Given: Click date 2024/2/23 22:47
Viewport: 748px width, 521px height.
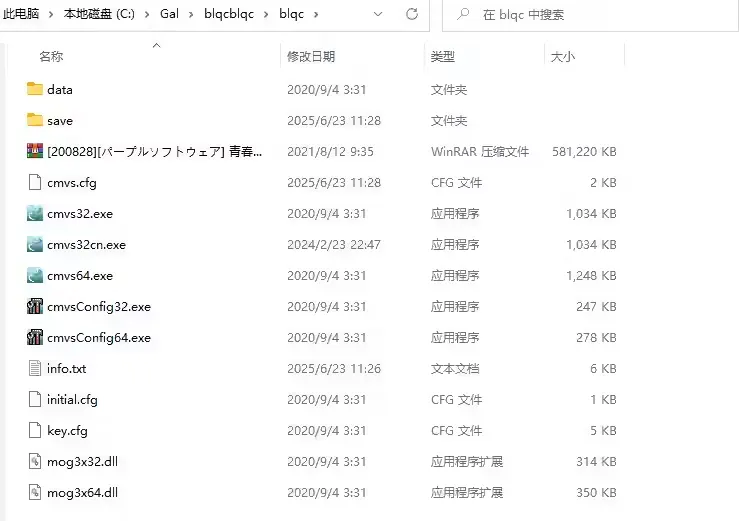Looking at the screenshot, I should point(334,245).
